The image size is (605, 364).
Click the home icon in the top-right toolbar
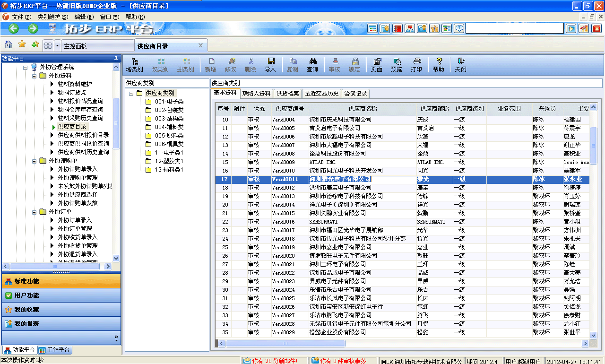click(585, 28)
